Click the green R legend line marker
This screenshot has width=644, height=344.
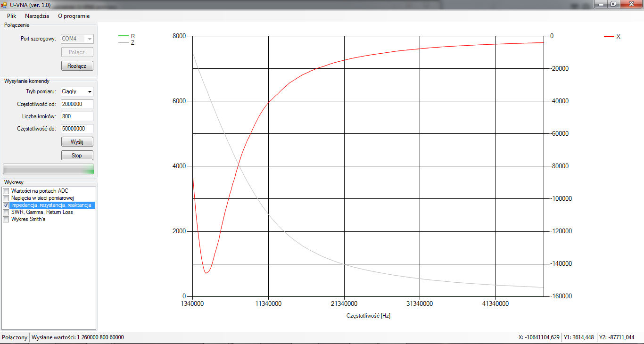(x=123, y=36)
